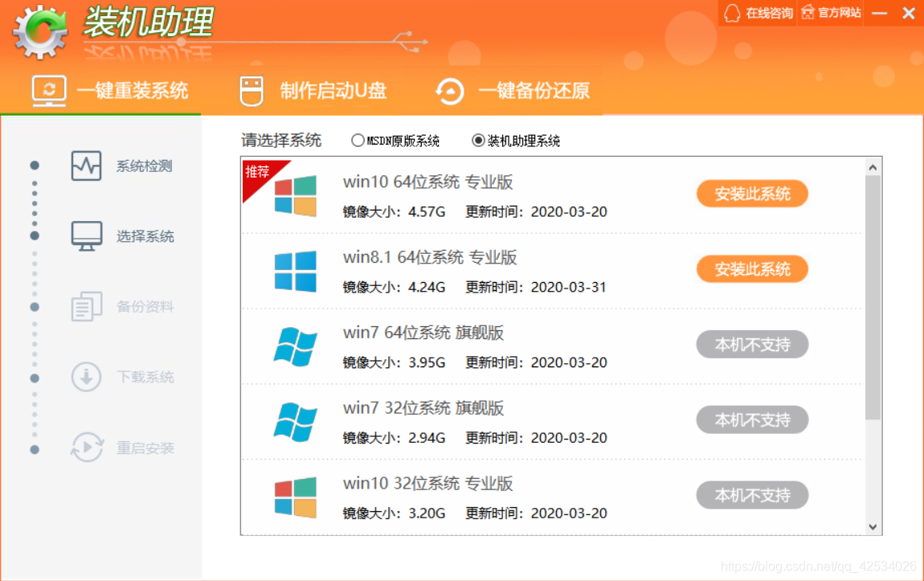Click the 镜像大小: 4.57G text
This screenshot has width=924, height=581.
pyautogui.click(x=395, y=211)
